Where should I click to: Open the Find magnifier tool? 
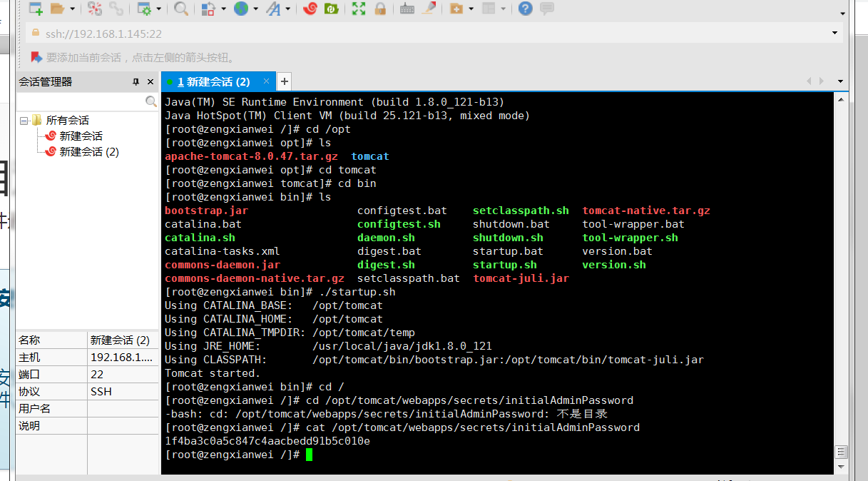click(181, 9)
